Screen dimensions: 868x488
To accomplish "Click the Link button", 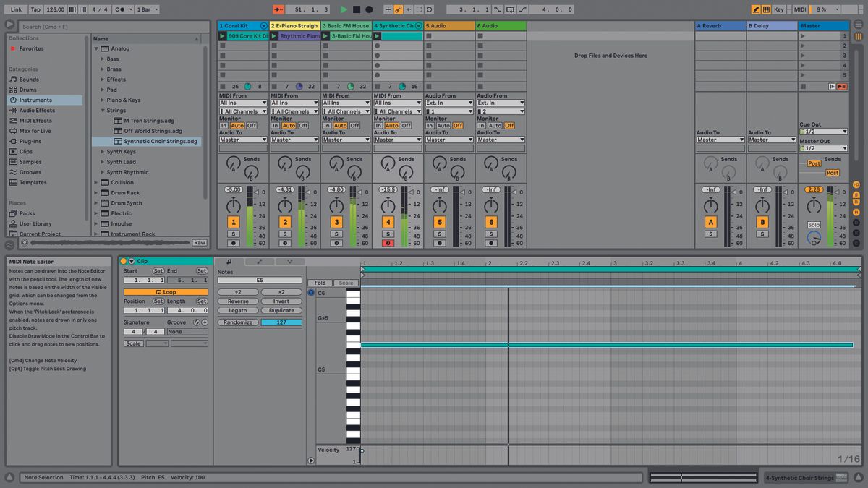I will click(x=16, y=9).
